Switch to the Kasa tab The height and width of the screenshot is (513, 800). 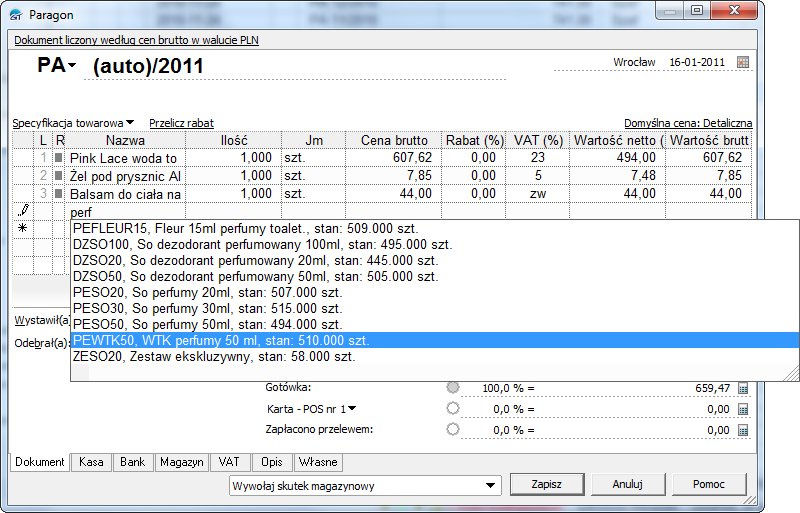(92, 462)
